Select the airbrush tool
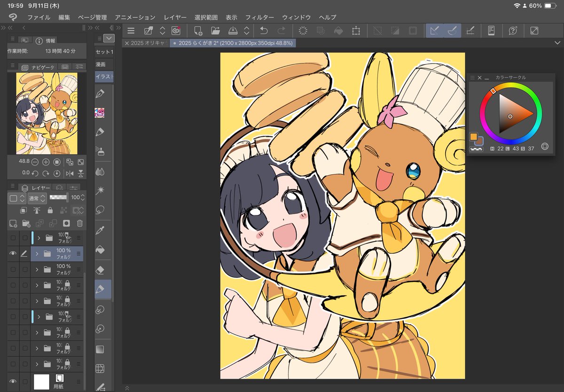This screenshot has width=564, height=392. click(99, 151)
